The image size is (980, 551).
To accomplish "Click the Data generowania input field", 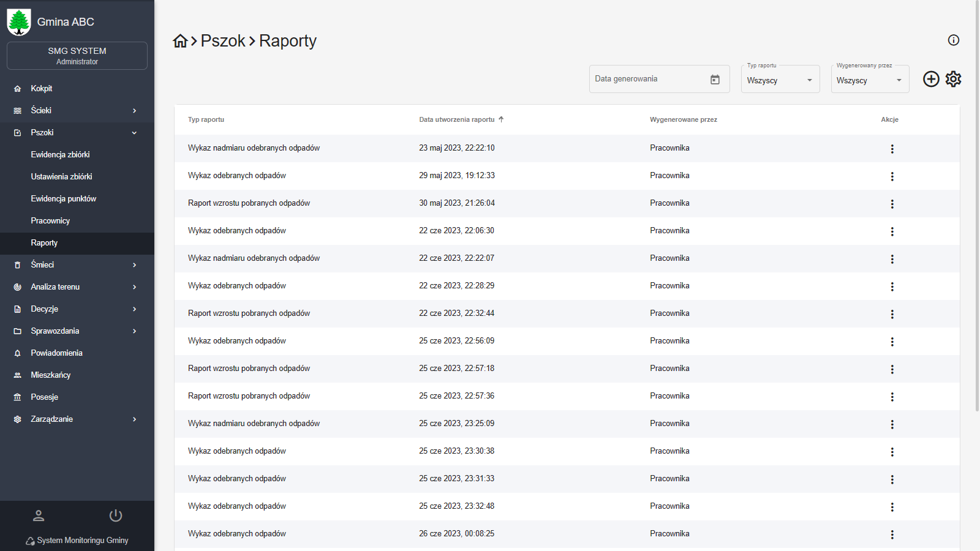I will click(x=646, y=80).
